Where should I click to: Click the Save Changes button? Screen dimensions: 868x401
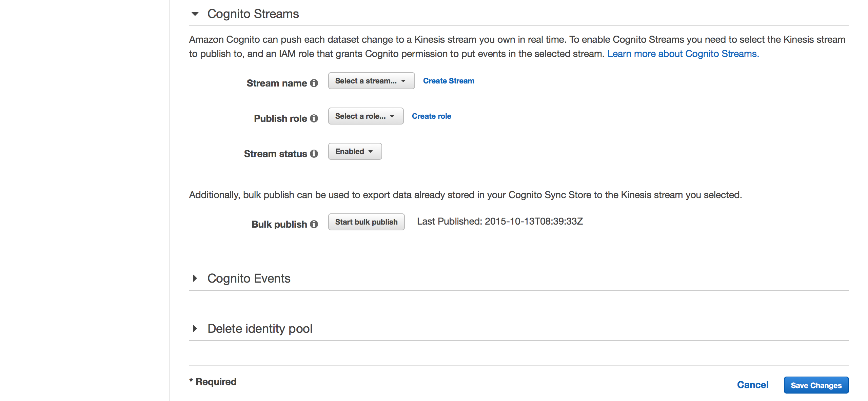click(816, 385)
